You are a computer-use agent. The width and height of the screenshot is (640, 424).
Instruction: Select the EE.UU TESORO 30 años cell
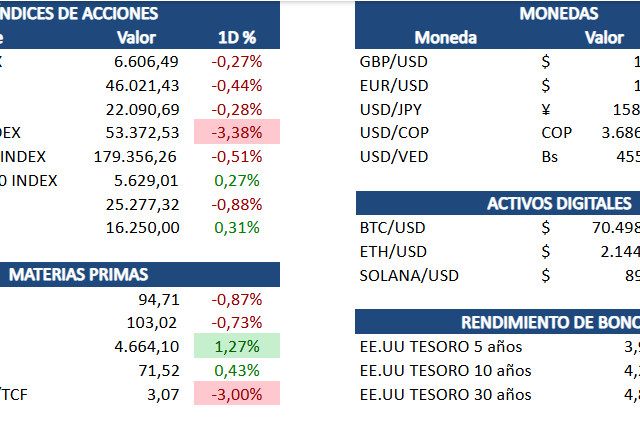pyautogui.click(x=445, y=394)
